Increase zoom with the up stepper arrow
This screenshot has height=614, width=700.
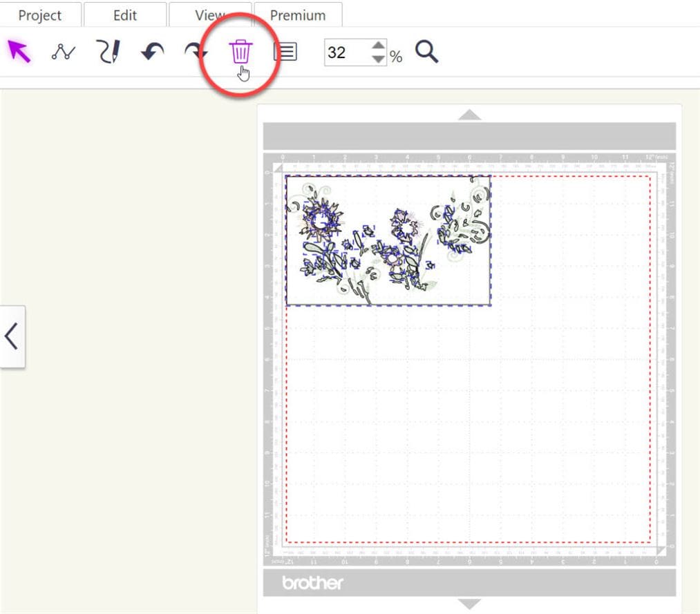tap(379, 46)
